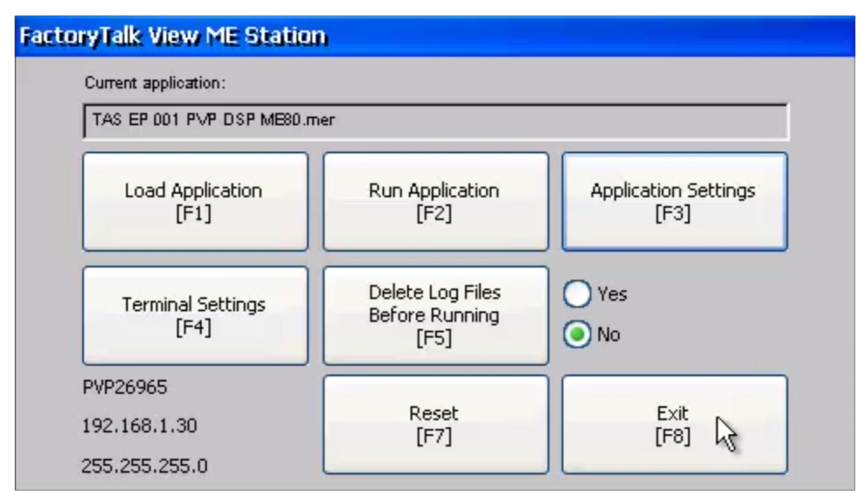Image resolution: width=868 pixels, height=504 pixels.
Task: Open terminal configuration options
Action: pos(195,315)
